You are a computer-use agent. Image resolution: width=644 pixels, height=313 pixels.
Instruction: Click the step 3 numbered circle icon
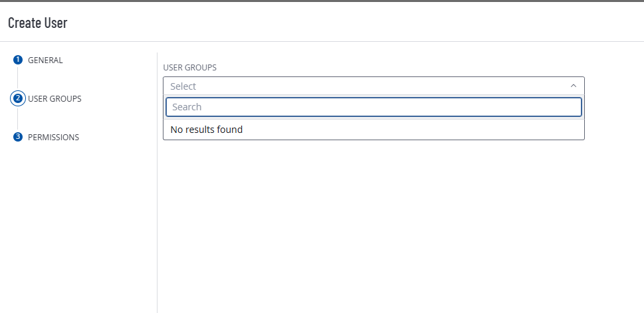click(x=18, y=137)
